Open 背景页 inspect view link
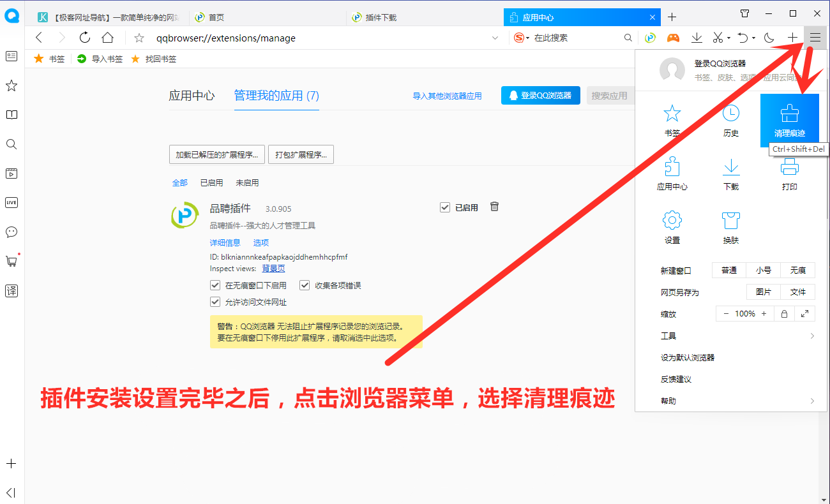 [273, 268]
